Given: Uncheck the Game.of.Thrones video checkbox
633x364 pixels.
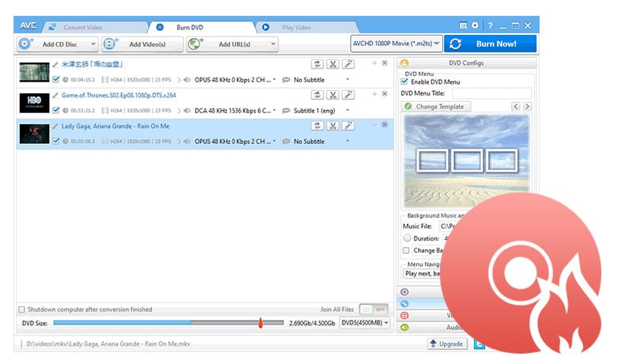Looking at the screenshot, I should [x=55, y=110].
